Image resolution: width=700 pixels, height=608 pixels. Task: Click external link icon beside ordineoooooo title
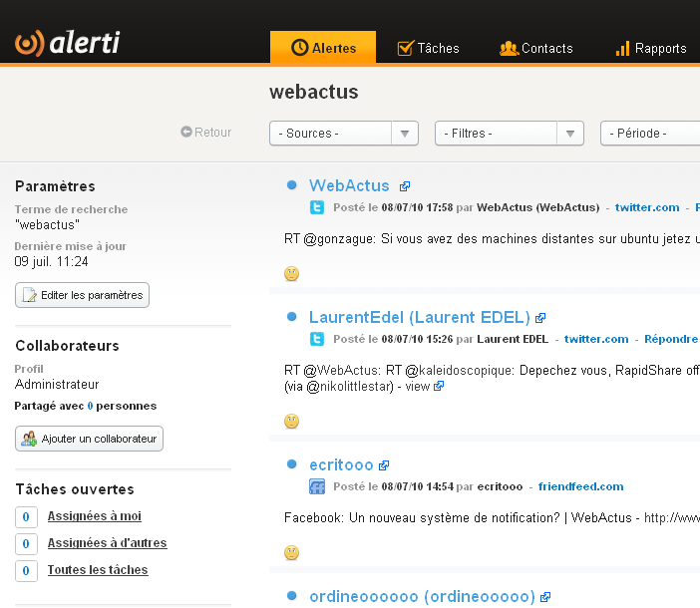pos(545,597)
